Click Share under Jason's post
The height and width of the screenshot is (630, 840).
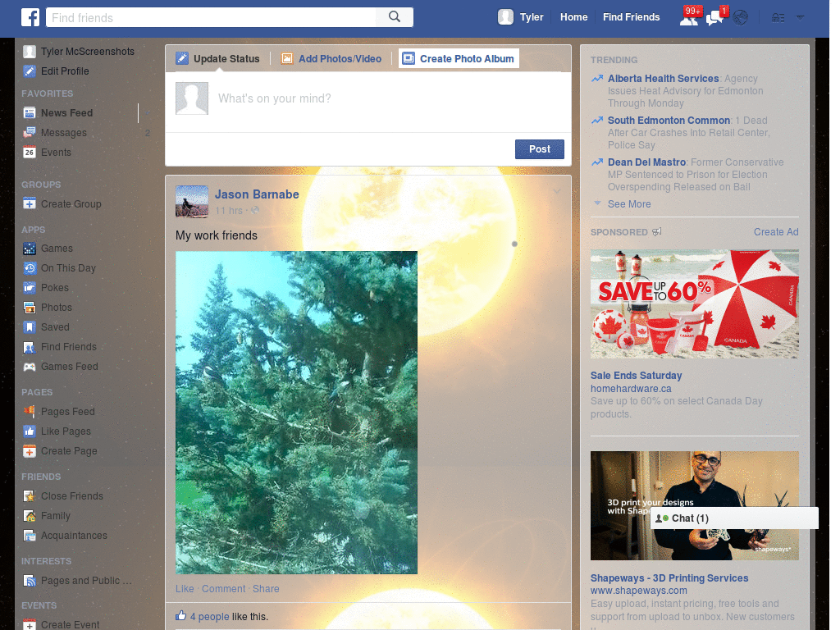[266, 589]
